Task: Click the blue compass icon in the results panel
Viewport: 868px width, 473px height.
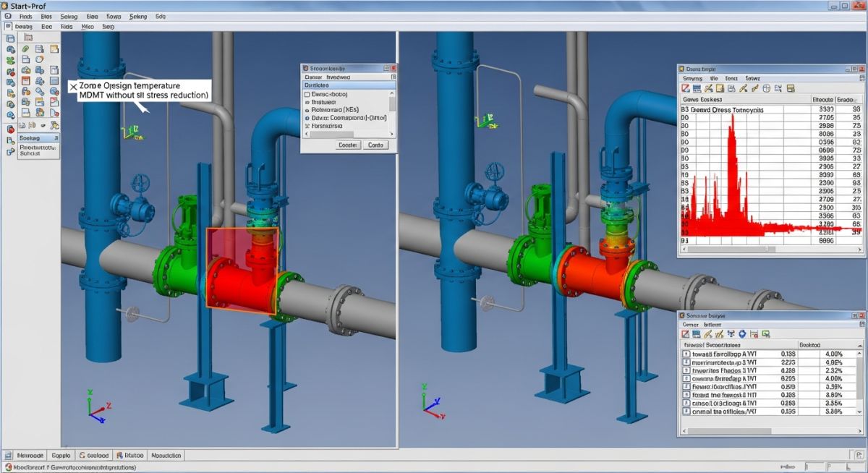Action: tap(767, 88)
